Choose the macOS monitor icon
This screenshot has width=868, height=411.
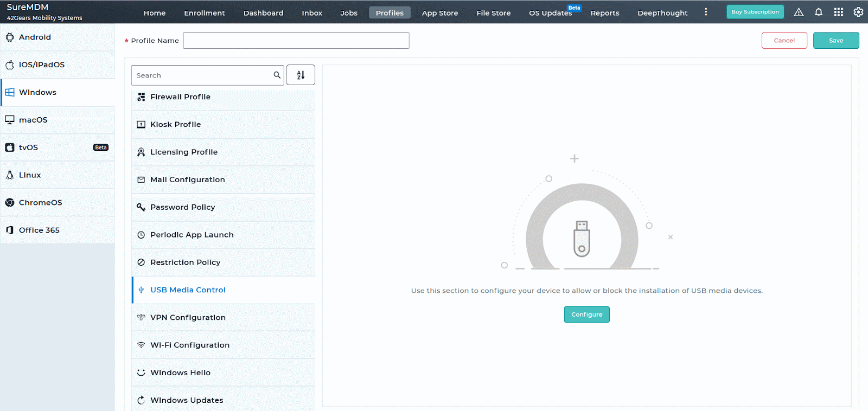click(10, 120)
